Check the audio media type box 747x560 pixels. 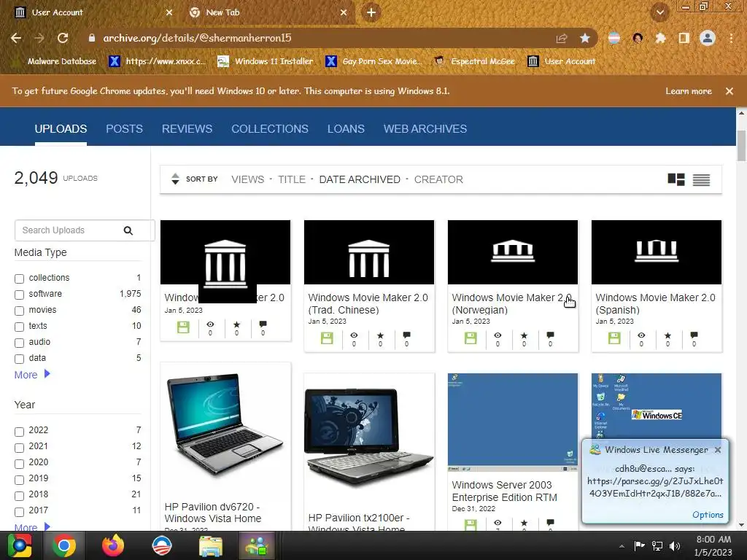click(x=19, y=343)
